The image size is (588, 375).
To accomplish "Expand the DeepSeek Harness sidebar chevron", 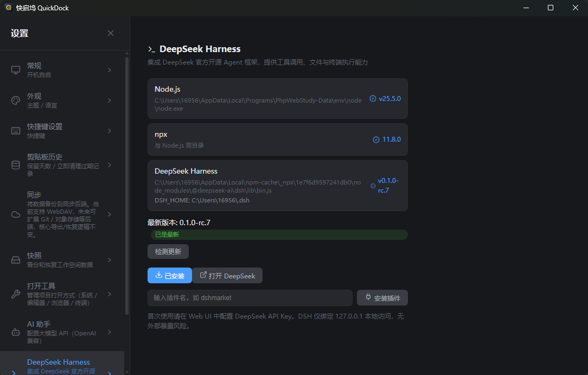I will click(110, 373).
